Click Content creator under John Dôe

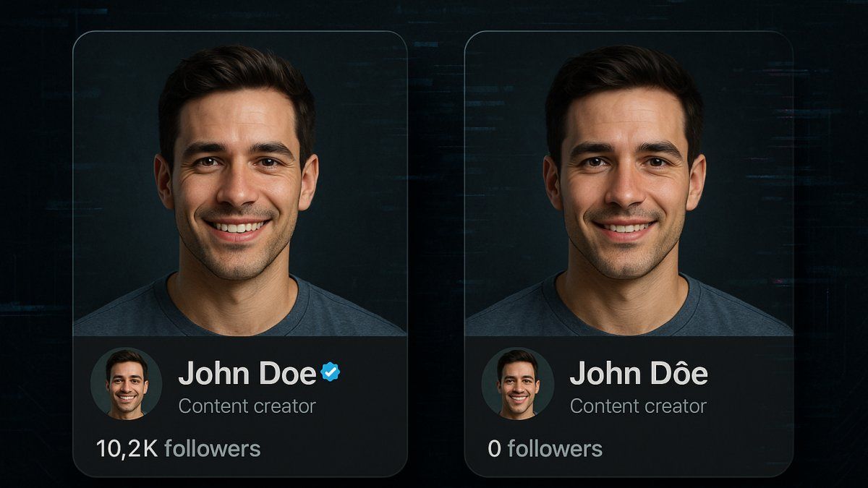pyautogui.click(x=639, y=406)
